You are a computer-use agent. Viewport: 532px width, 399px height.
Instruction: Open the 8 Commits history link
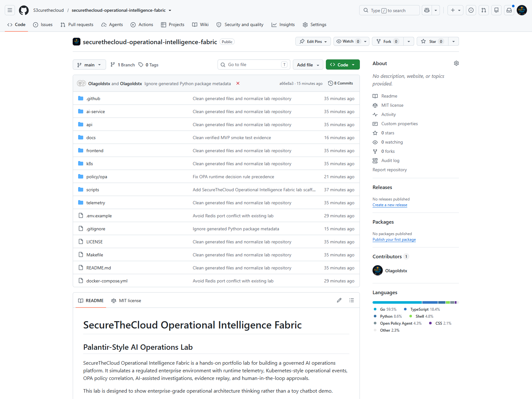(340, 83)
